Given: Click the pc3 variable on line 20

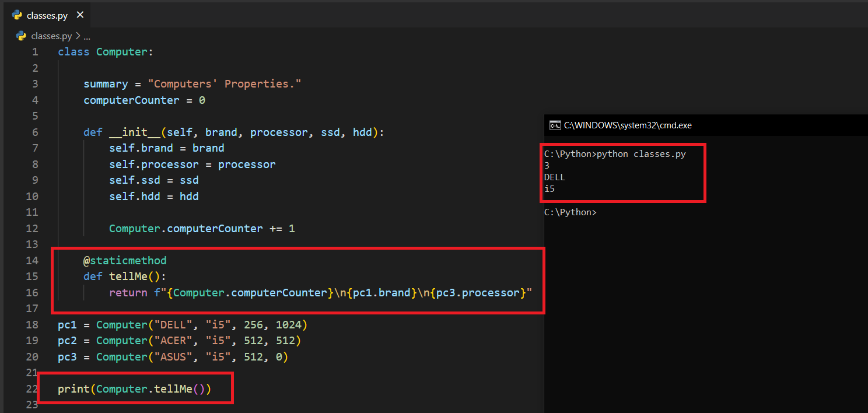Looking at the screenshot, I should (x=67, y=356).
